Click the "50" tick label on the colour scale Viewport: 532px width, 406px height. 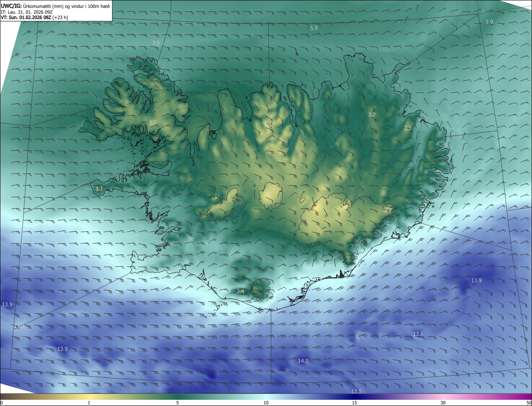[529, 403]
